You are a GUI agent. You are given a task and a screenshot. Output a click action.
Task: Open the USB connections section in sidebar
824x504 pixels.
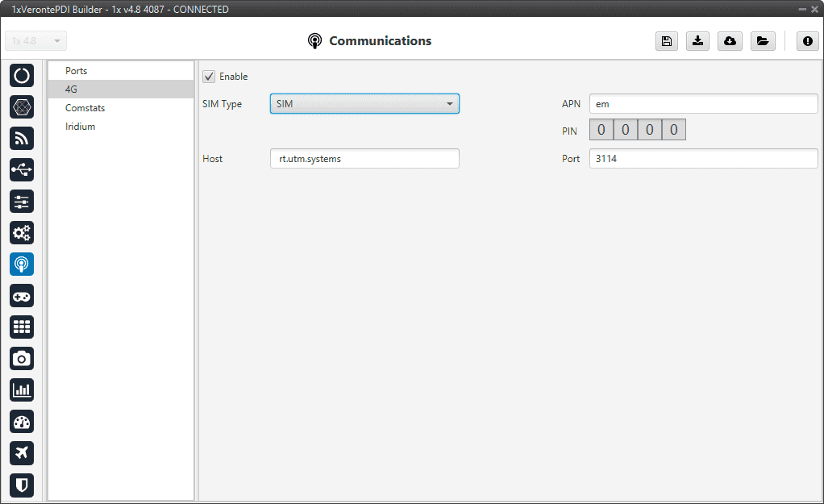(x=22, y=169)
